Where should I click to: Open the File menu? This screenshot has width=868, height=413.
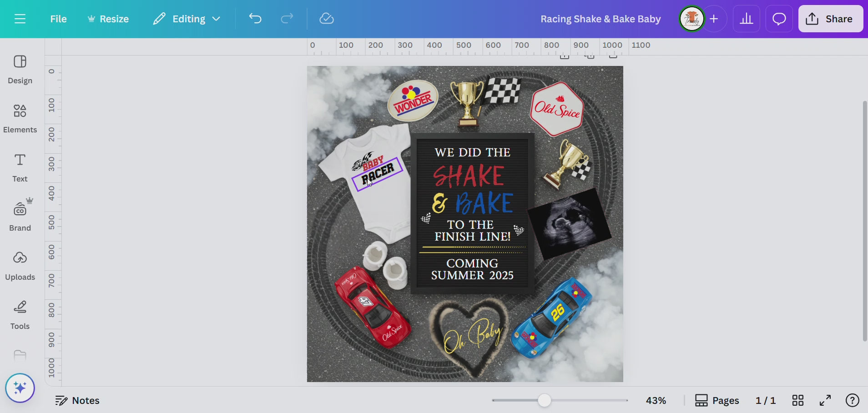[58, 19]
